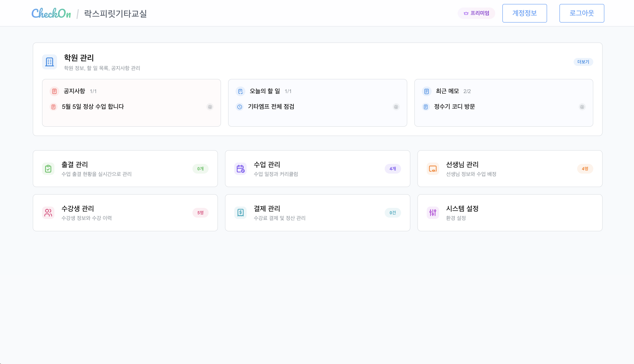Click the CheckOn logo
The image size is (634, 364).
[x=51, y=13]
